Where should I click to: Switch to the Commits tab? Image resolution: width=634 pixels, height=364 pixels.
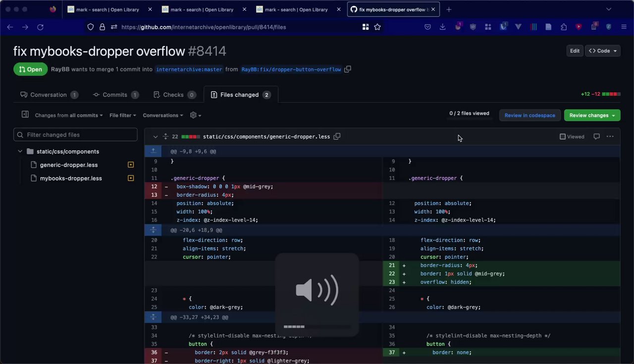(115, 95)
